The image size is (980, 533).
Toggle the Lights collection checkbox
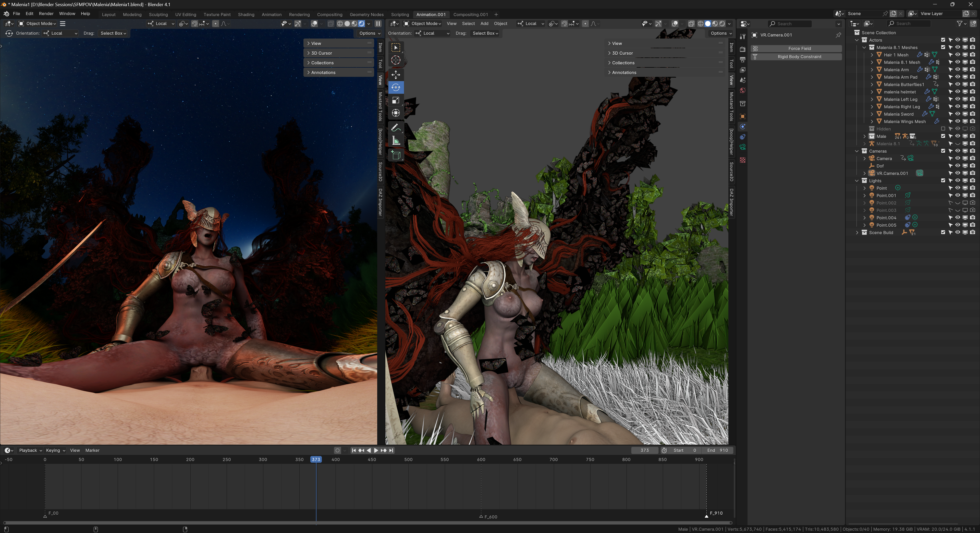click(x=943, y=181)
